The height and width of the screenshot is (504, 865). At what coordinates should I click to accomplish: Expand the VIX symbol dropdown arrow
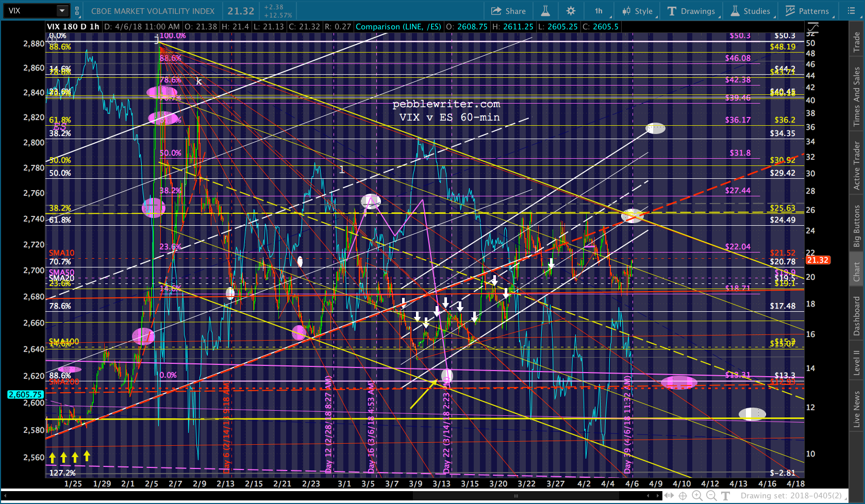(62, 11)
